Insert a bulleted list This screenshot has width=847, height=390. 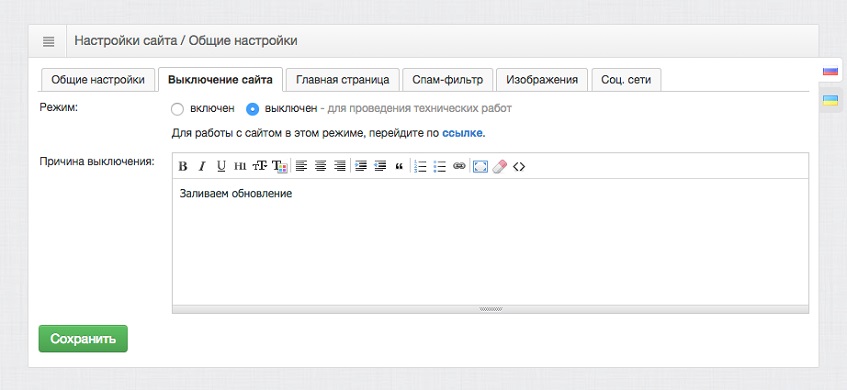(x=440, y=166)
